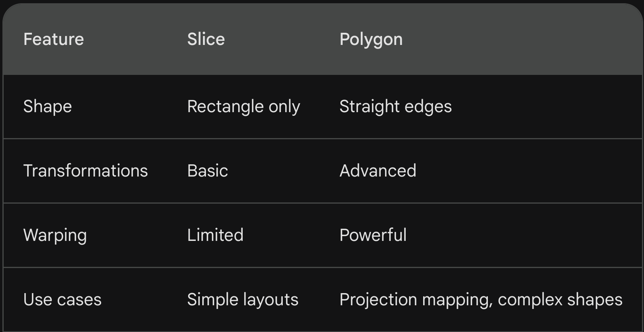Click the Shape row label
The image size is (644, 332).
pos(47,106)
